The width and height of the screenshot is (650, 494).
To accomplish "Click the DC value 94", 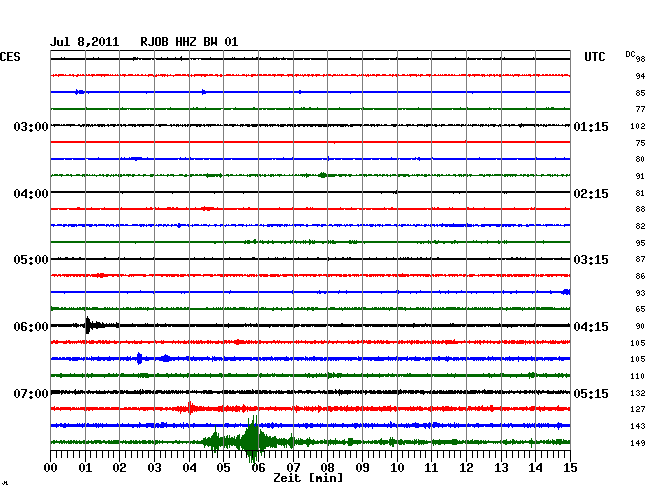I will click(x=640, y=76).
